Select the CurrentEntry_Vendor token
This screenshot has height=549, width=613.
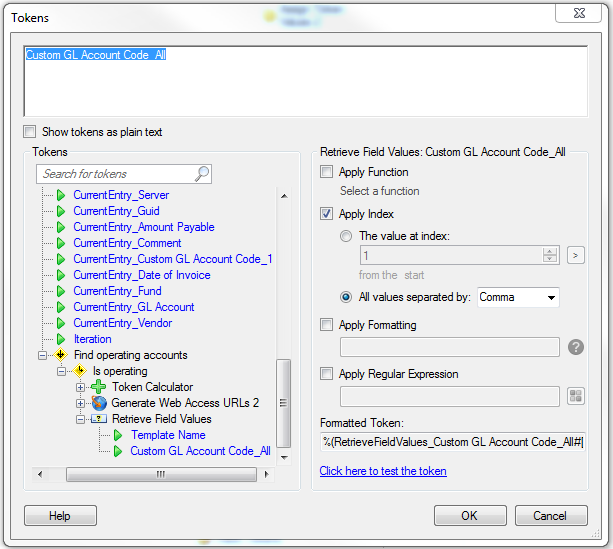(123, 323)
